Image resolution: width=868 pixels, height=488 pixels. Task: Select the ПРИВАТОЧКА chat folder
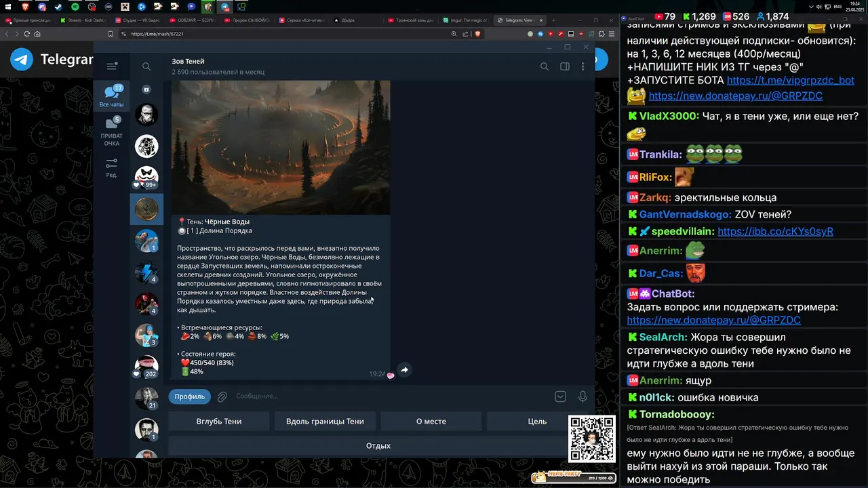pyautogui.click(x=112, y=131)
